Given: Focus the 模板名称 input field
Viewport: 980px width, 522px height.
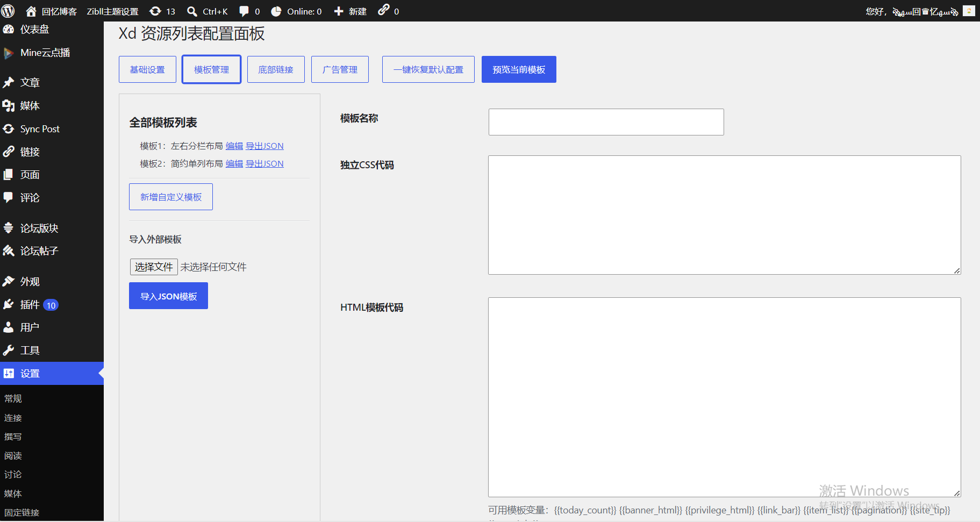Looking at the screenshot, I should (606, 122).
